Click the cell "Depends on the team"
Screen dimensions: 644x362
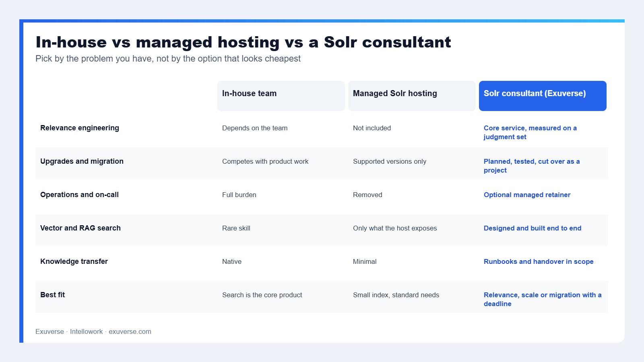click(x=255, y=128)
